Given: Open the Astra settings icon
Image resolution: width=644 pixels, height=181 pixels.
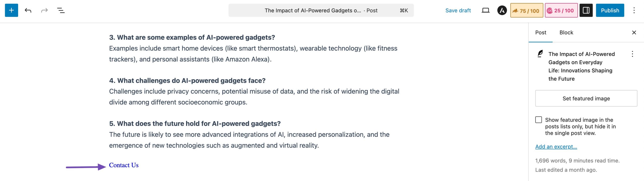Looking at the screenshot, I should tap(502, 10).
